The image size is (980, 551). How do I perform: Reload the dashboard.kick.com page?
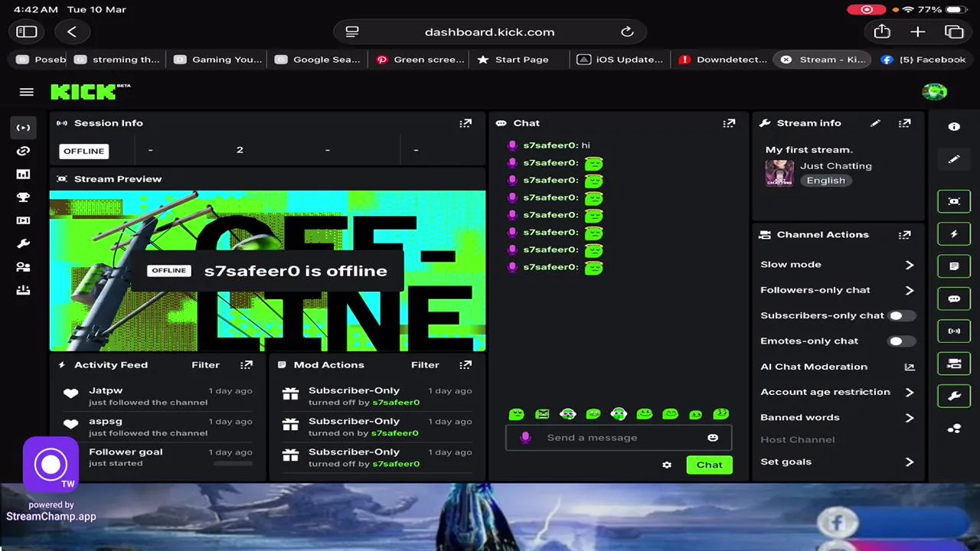pos(627,32)
